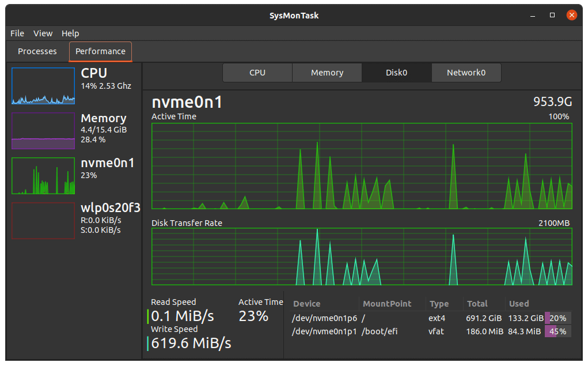Select the nvme0n1 disk graph in the sidebar
The width and height of the screenshot is (588, 366).
coord(43,175)
